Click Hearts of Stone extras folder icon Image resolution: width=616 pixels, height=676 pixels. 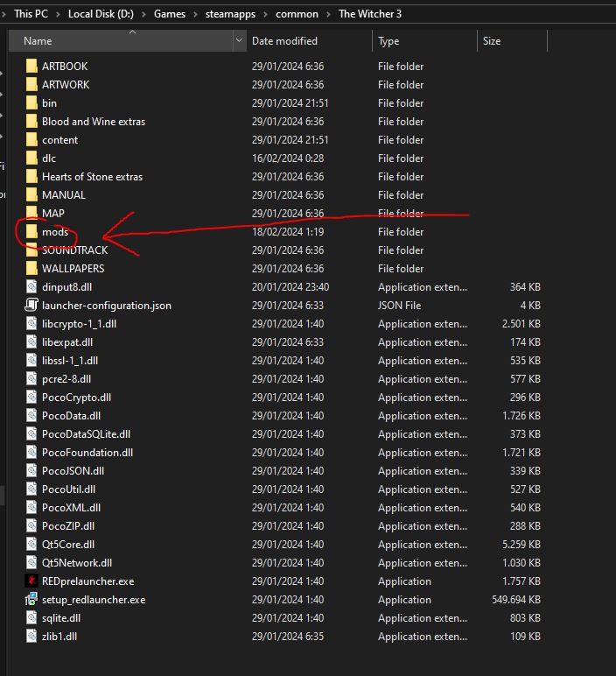pos(31,177)
